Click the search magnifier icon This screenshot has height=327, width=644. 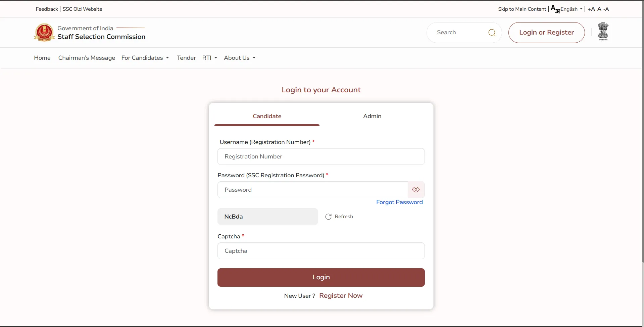coord(492,32)
